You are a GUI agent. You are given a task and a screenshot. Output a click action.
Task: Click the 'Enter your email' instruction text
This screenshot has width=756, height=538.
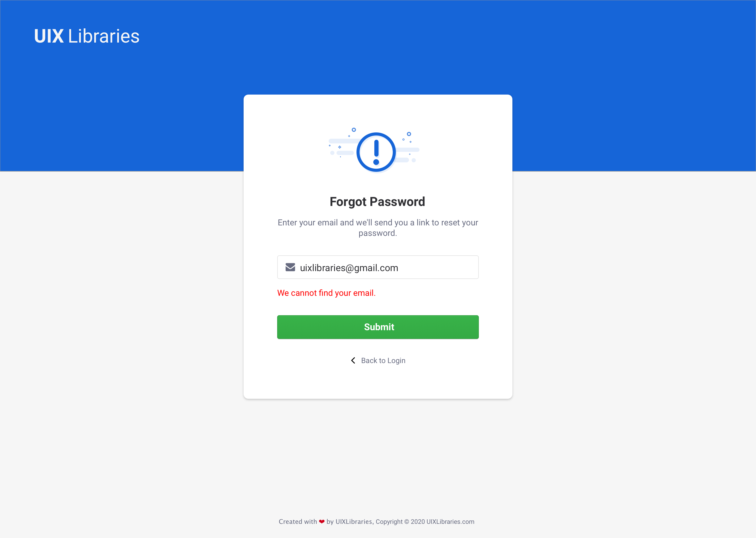pos(378,223)
